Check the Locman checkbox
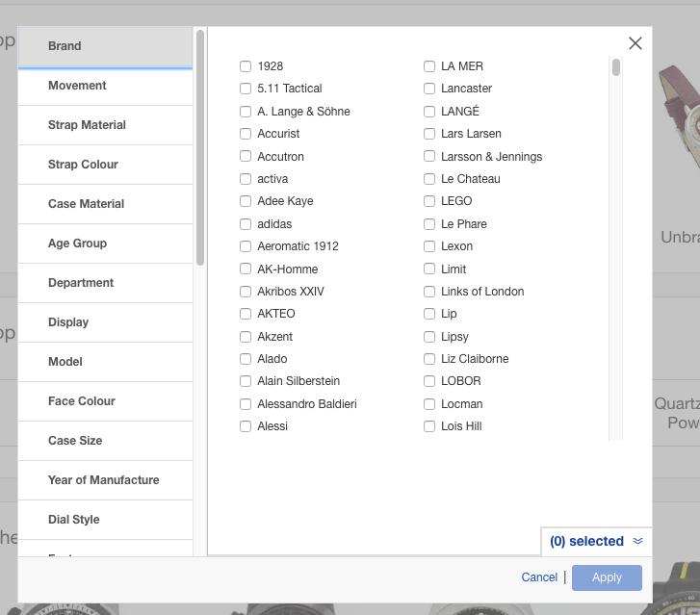 coord(429,404)
